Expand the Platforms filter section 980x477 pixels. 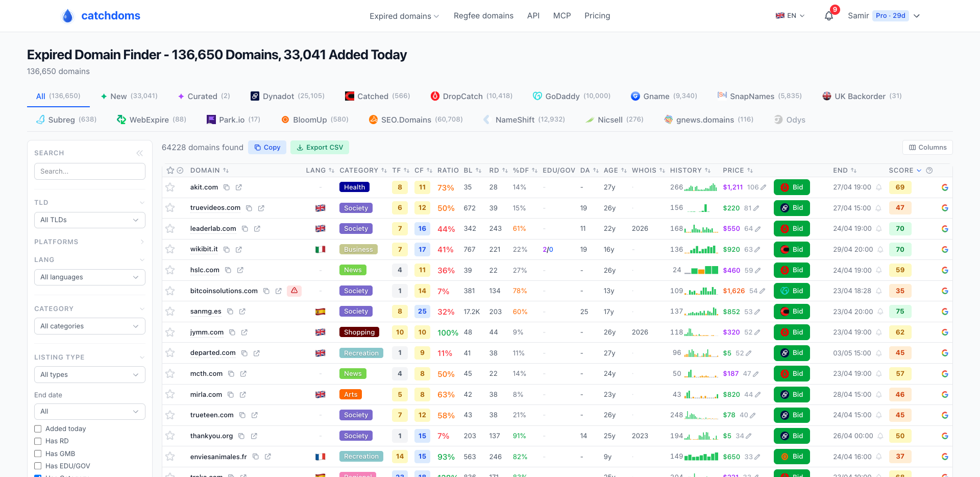click(x=90, y=242)
